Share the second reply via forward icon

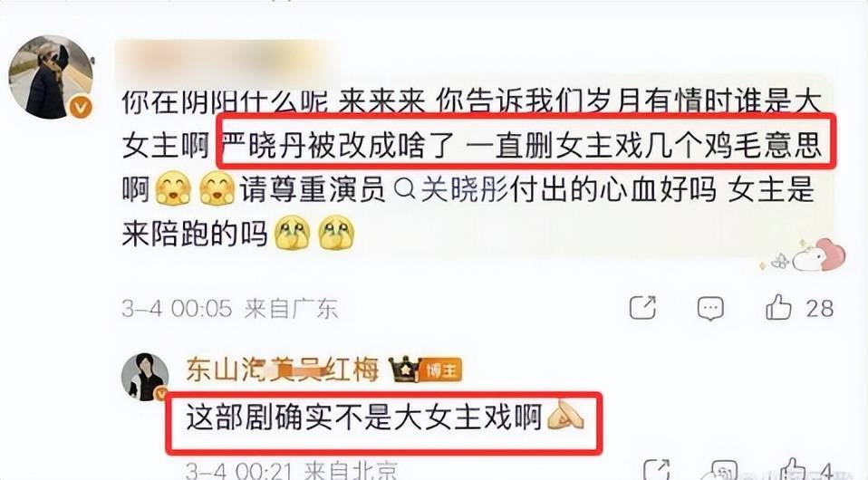(656, 471)
